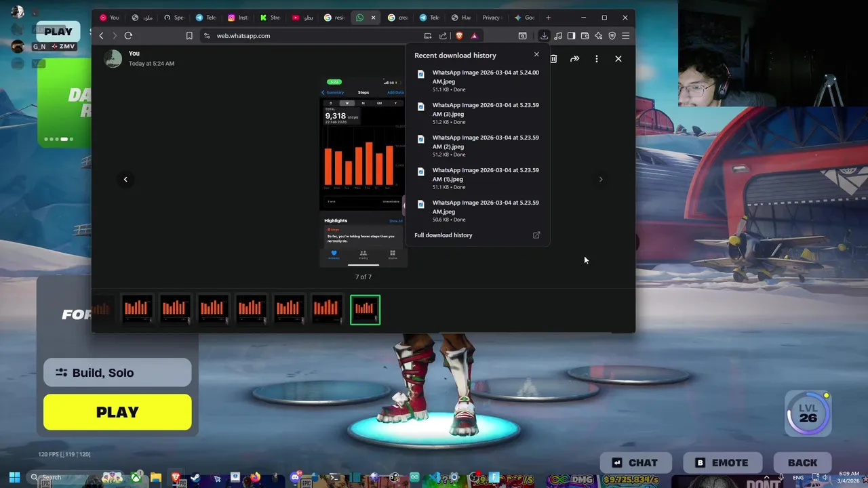Open WhatsApp Image 5.23.59 AM (3).jpeg download
Viewport: 868px width, 488px height.
(x=479, y=113)
